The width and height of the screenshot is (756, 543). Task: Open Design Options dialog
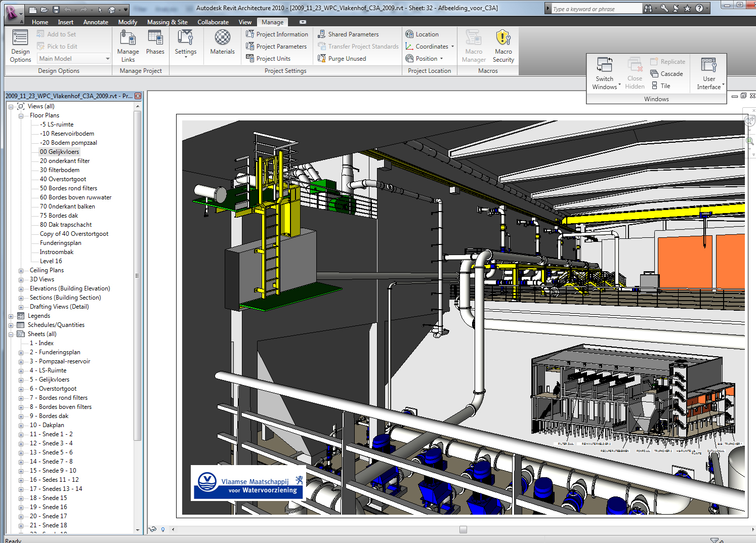20,46
